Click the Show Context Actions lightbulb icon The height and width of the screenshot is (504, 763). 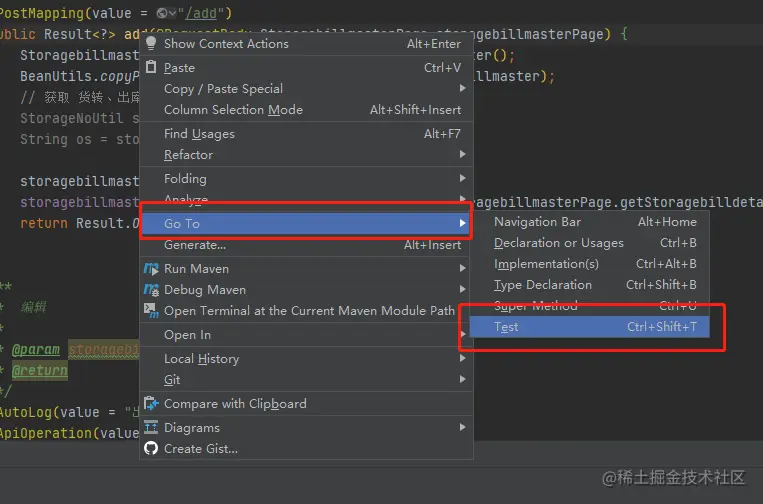(x=152, y=44)
